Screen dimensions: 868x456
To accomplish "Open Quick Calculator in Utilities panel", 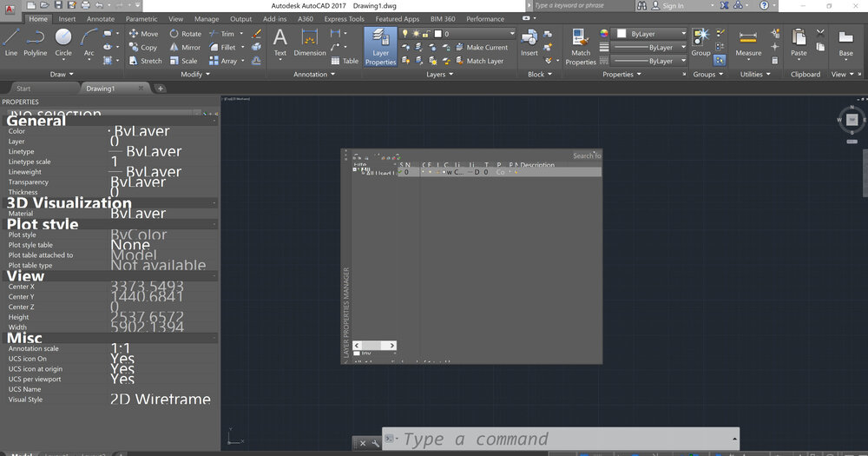I will click(775, 61).
